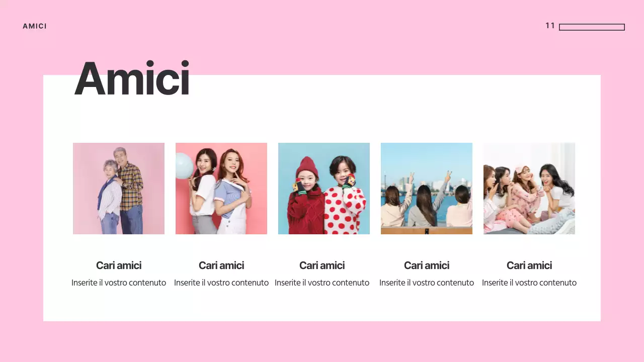644x362 pixels.
Task: Select the elderly couple photo
Action: click(119, 189)
